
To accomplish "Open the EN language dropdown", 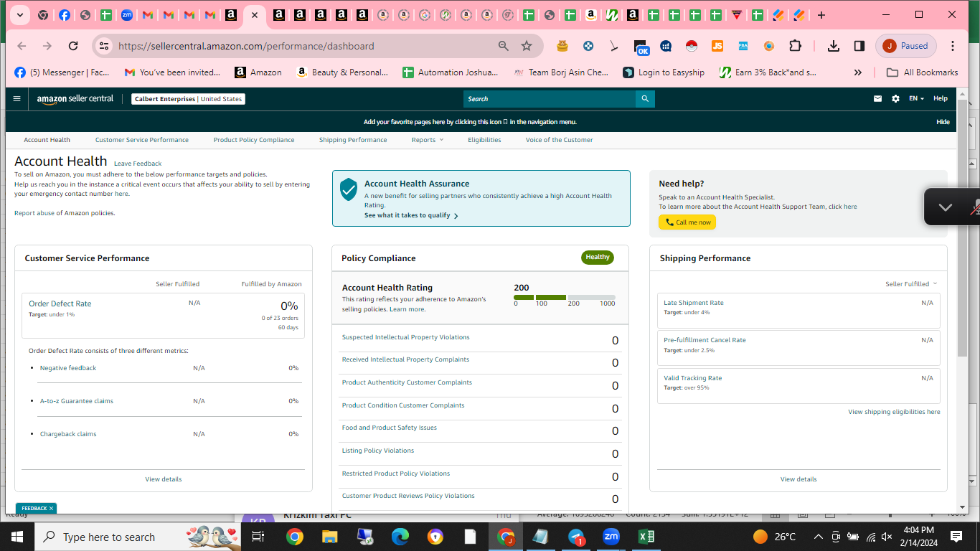I will [x=917, y=99].
